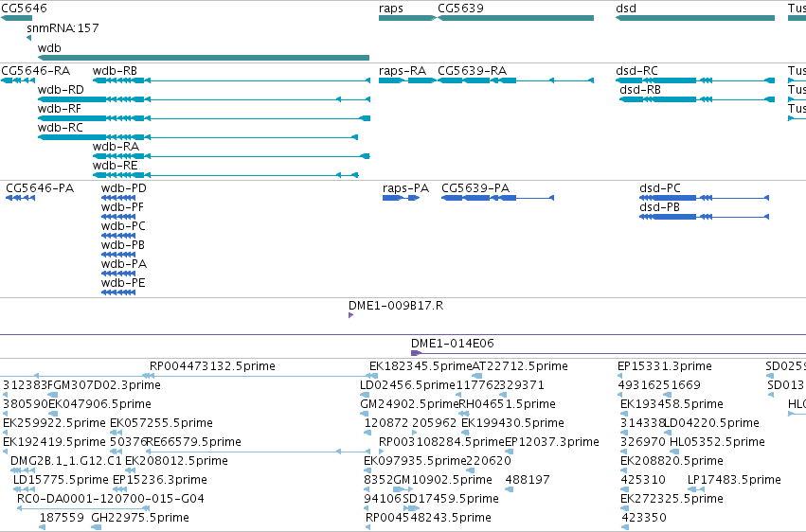Select the EK193458.5prime EST label
The height and width of the screenshot is (532, 806).
(672, 404)
